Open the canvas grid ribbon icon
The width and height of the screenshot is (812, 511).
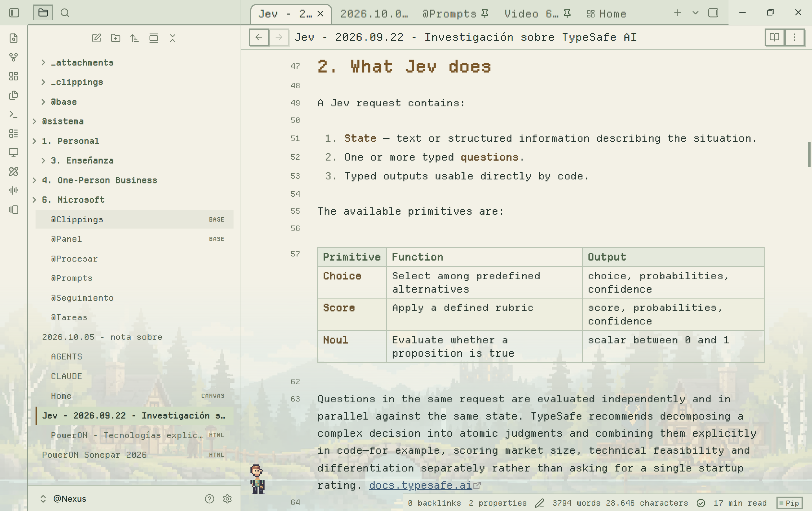point(14,76)
